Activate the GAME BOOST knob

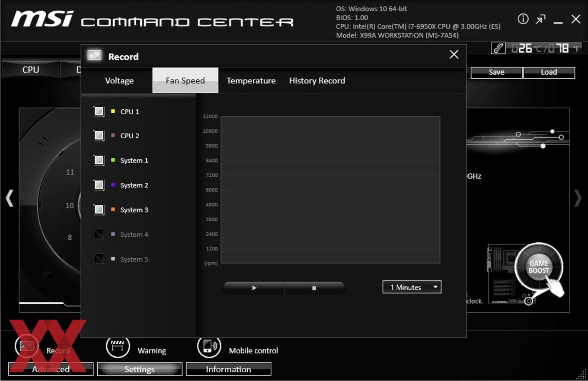pos(539,267)
